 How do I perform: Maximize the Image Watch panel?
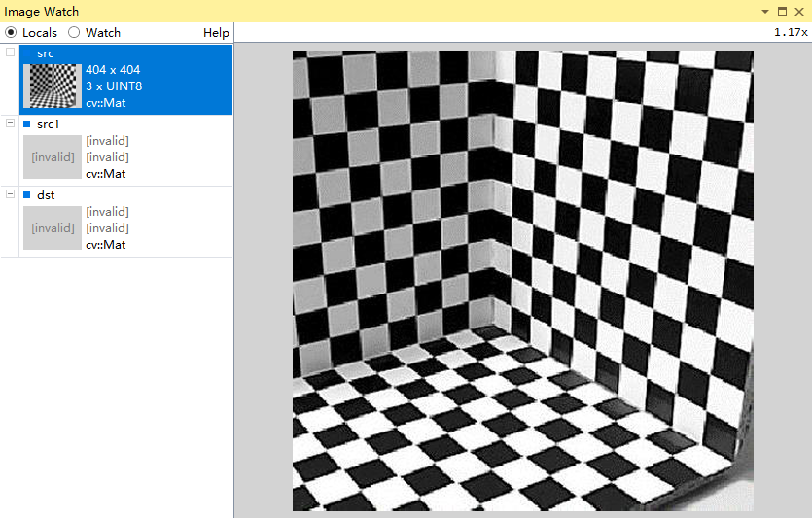783,12
